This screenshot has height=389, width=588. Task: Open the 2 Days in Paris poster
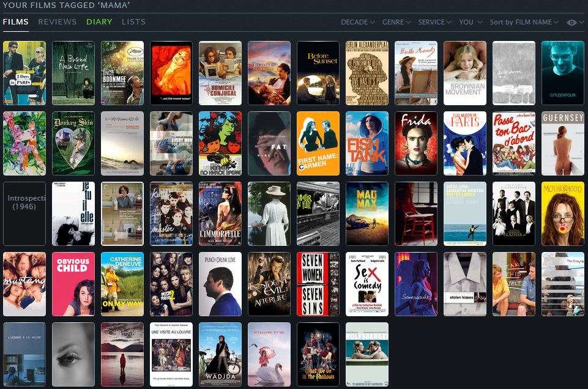(x=24, y=73)
